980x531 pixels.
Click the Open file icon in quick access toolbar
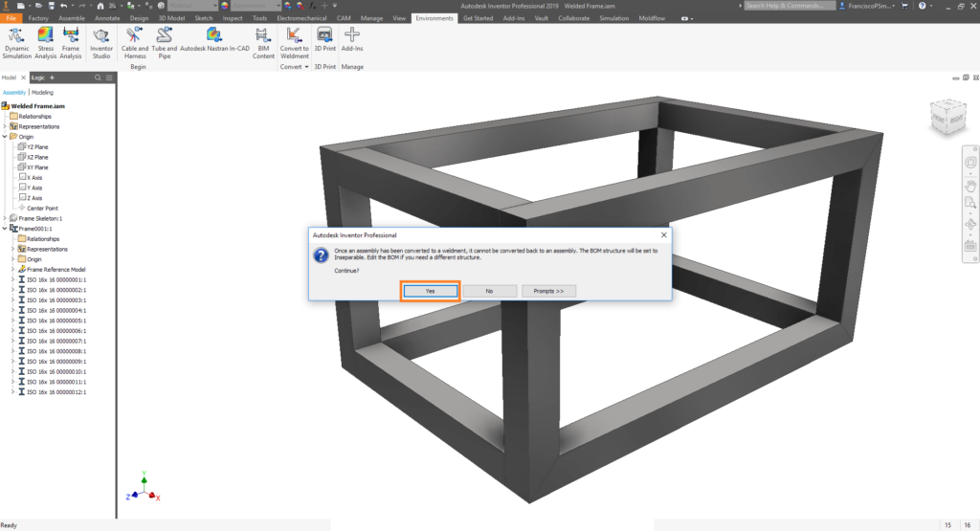37,6
